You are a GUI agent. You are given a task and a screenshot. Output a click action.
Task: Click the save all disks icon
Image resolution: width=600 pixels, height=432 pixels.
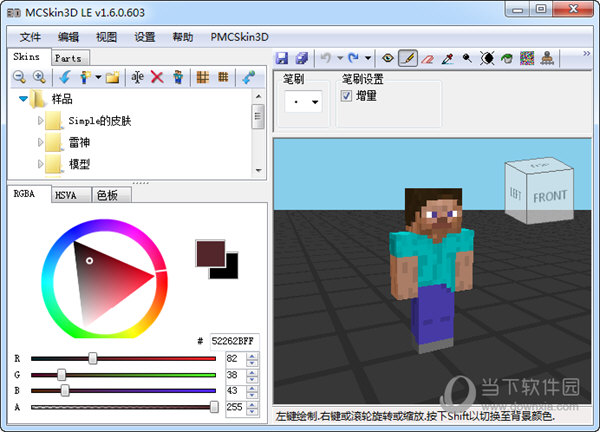pyautogui.click(x=302, y=58)
